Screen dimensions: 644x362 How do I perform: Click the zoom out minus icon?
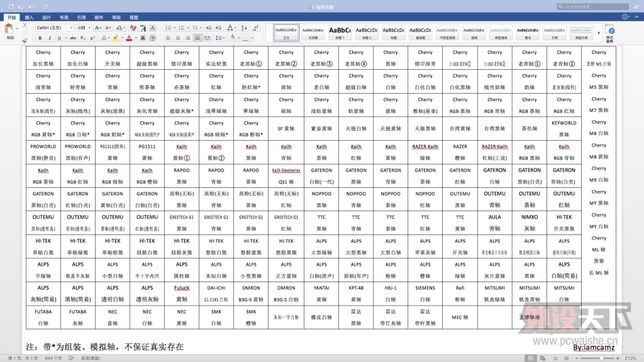coord(577,358)
